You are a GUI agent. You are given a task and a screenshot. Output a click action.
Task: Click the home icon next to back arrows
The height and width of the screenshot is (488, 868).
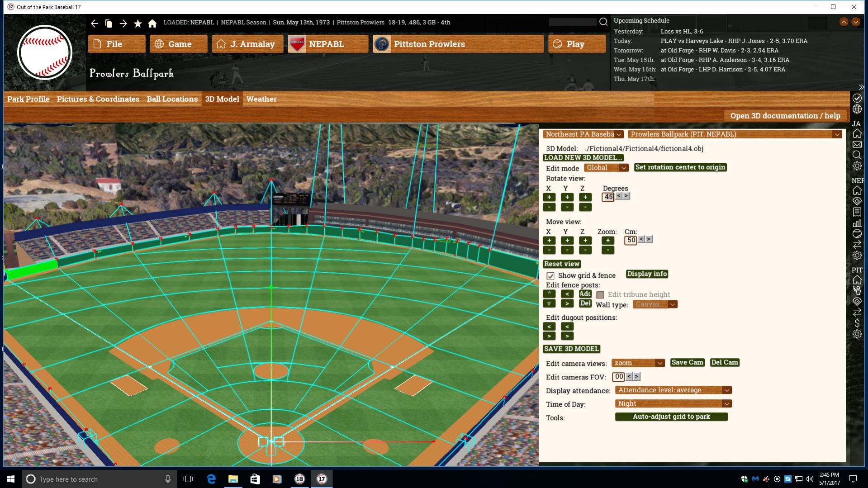(x=152, y=22)
